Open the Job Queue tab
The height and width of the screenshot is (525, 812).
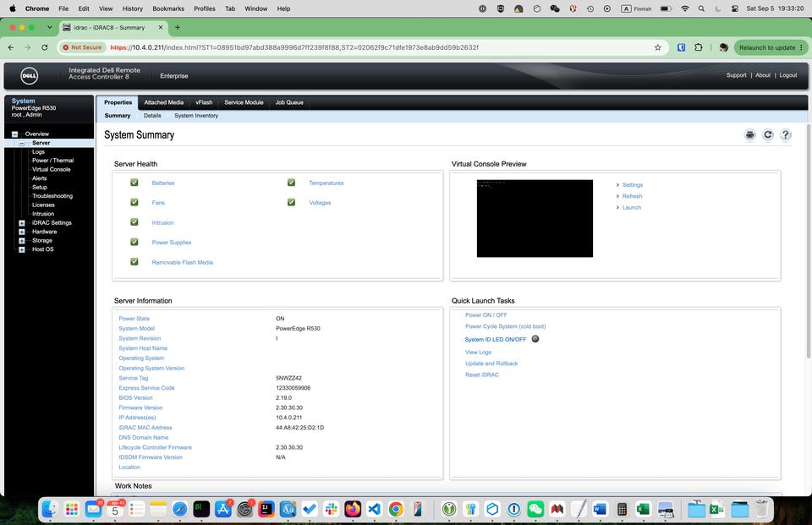click(289, 102)
